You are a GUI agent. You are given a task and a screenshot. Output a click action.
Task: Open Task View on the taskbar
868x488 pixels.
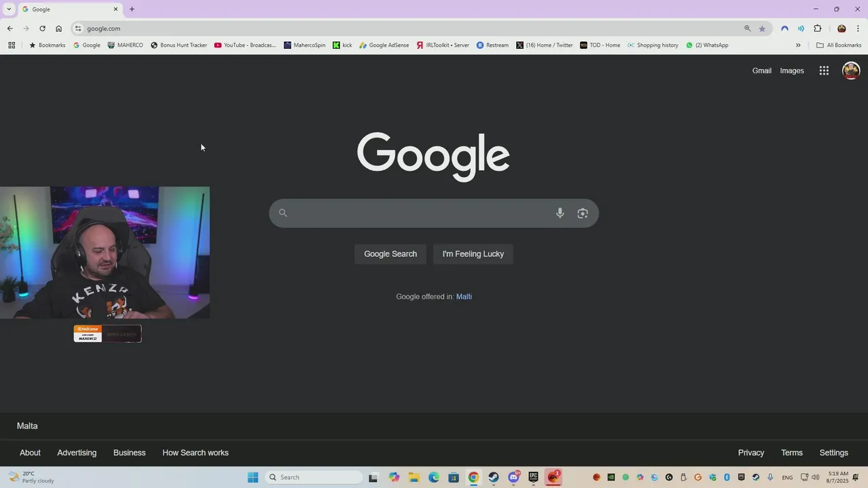point(373,477)
